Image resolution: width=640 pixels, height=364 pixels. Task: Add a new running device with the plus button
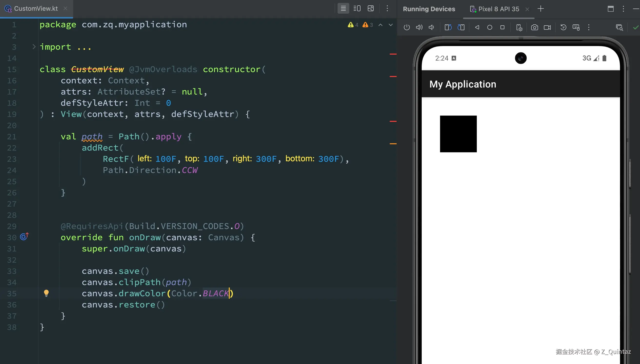click(541, 9)
